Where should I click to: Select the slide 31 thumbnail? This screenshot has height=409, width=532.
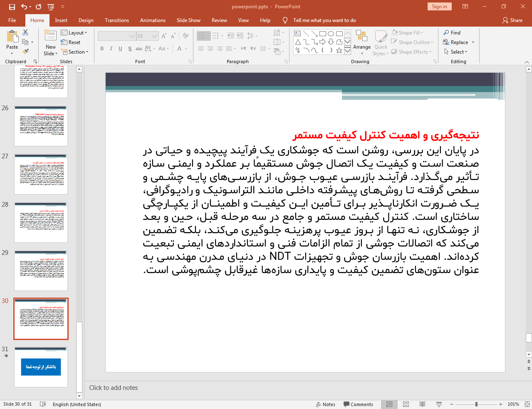[41, 366]
